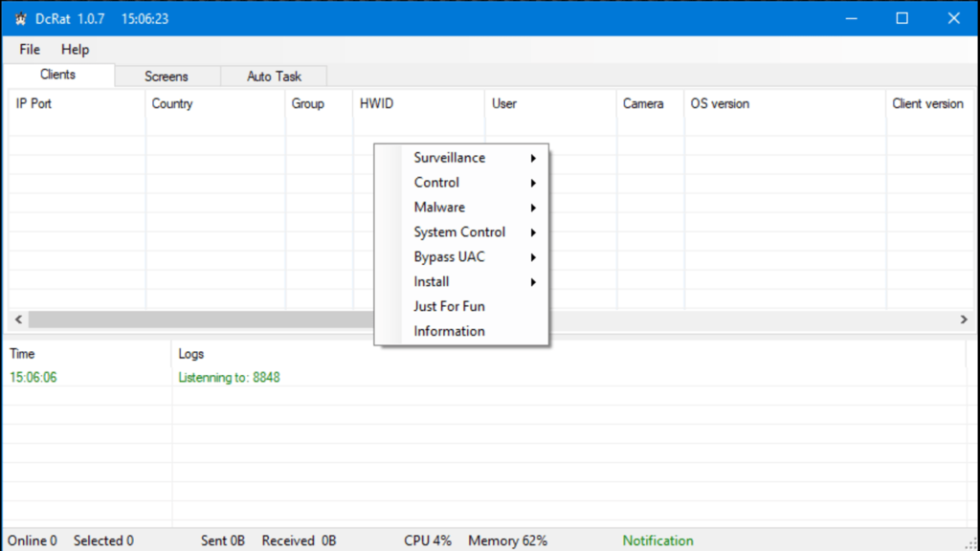The height and width of the screenshot is (551, 980).
Task: Sort by the HWID column header
Action: click(419, 103)
